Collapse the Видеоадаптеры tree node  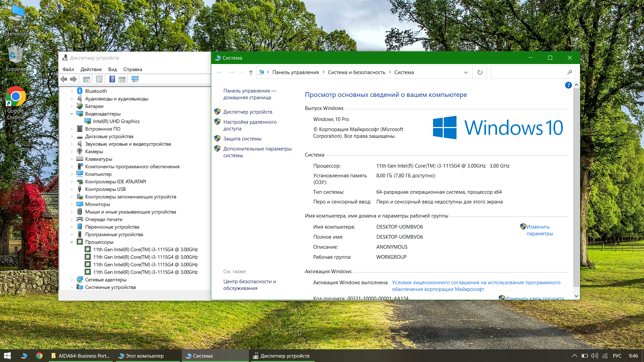pyautogui.click(x=71, y=114)
